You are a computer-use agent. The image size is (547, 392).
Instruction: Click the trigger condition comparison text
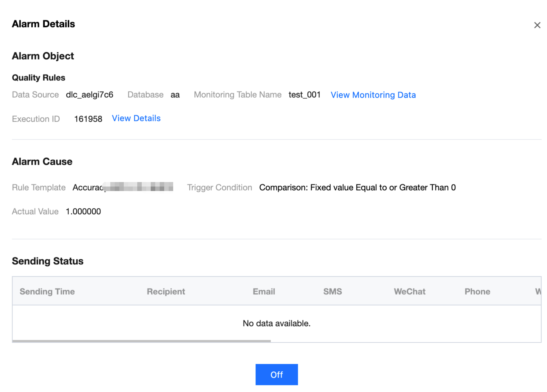(x=357, y=187)
